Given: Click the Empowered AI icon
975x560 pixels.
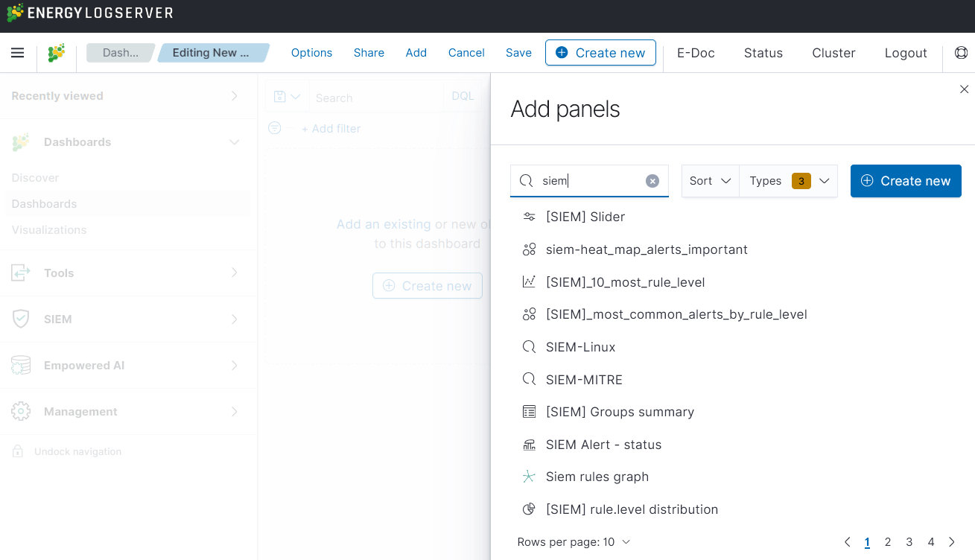Looking at the screenshot, I should [21, 366].
